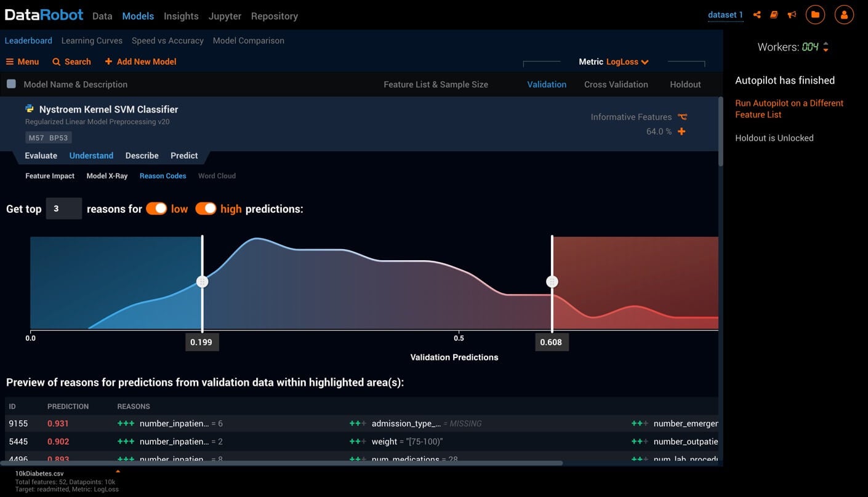Open the hamburger Menu
This screenshot has width=868, height=497.
pos(22,62)
